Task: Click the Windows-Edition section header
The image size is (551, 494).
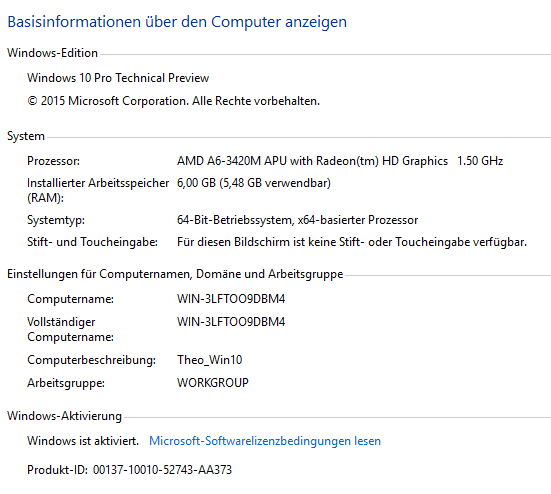Action: (x=52, y=53)
